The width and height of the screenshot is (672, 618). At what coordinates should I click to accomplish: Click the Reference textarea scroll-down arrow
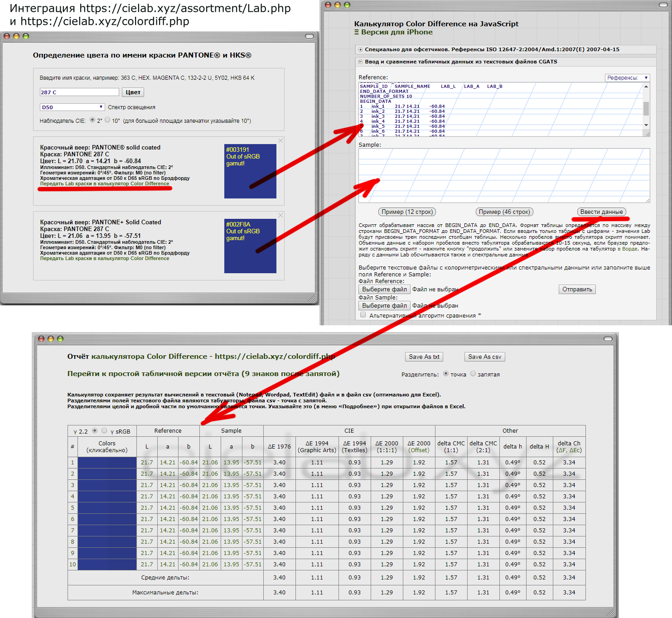coord(646,125)
